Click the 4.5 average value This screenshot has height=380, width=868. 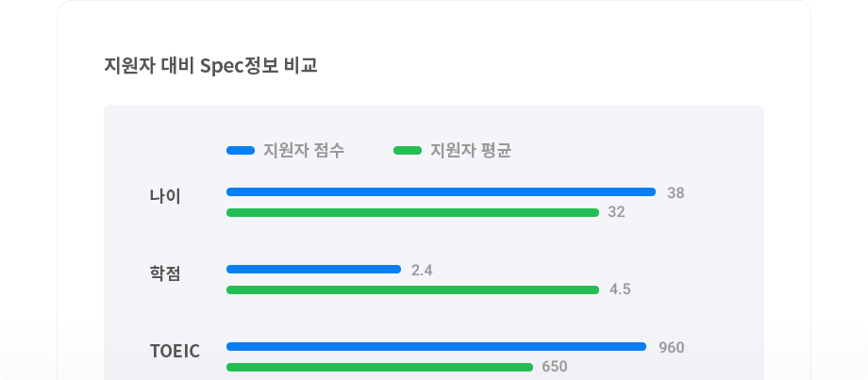click(620, 289)
